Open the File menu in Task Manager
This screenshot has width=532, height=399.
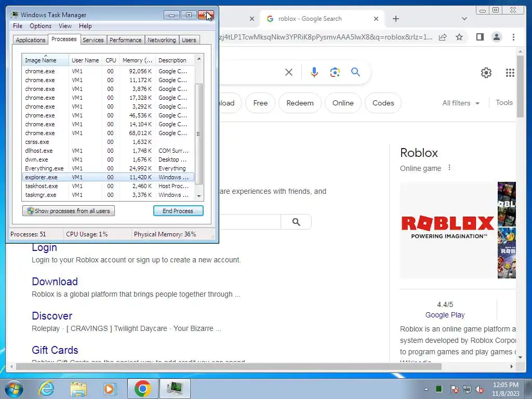18,26
